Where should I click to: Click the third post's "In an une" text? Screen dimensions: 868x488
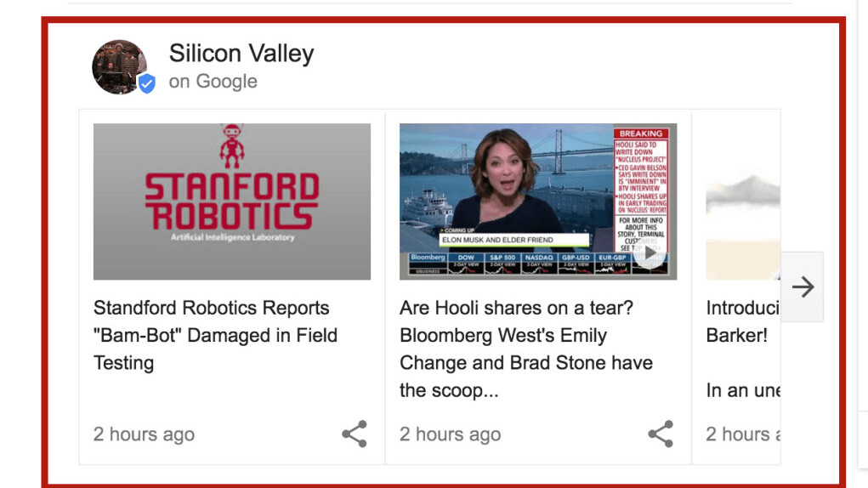point(742,390)
